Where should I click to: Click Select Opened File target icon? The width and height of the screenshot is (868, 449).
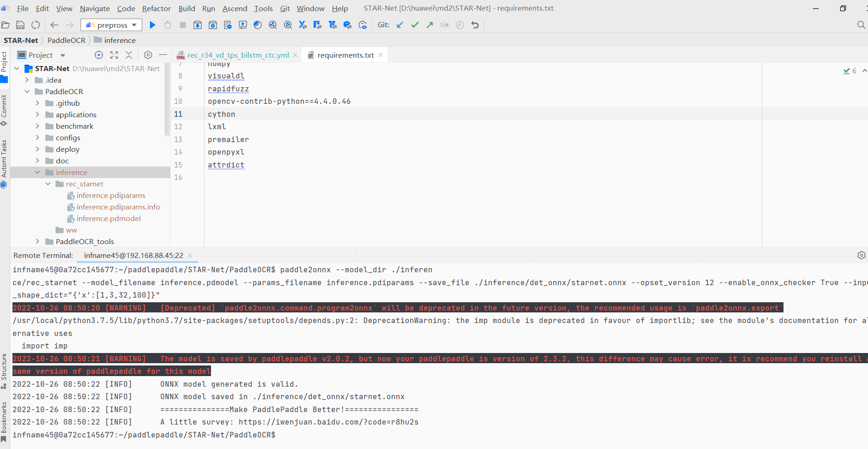tap(99, 55)
